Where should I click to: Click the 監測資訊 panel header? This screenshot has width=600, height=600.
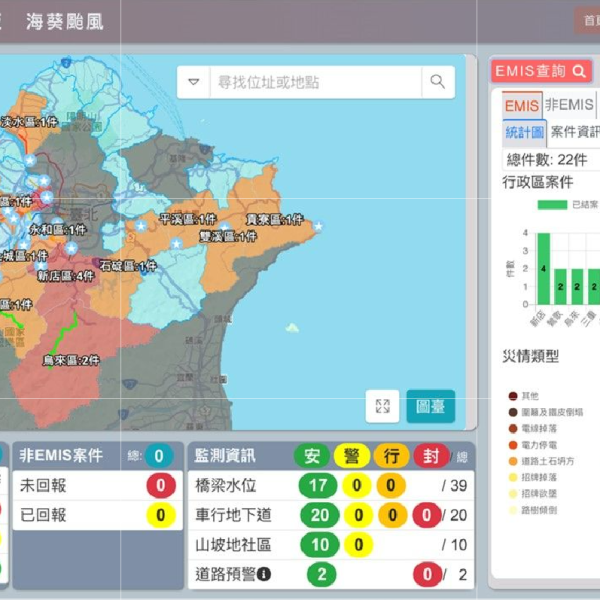pos(225,455)
